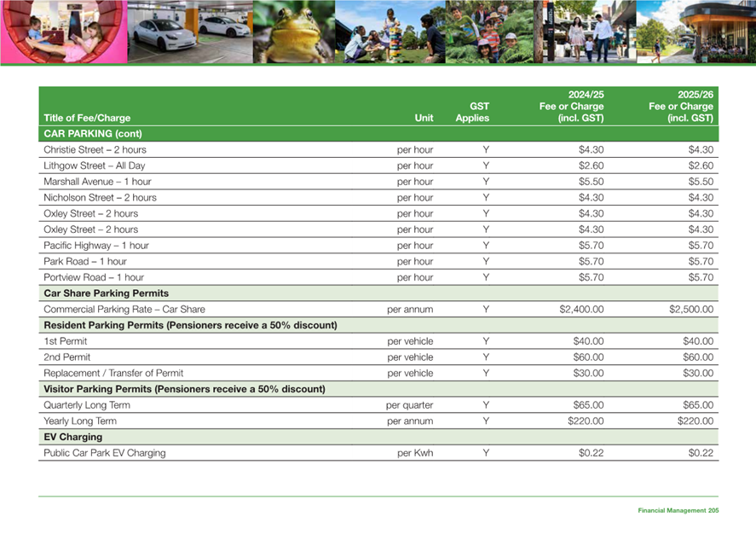This screenshot has width=756, height=534.
Task: Select the 'Resident Parking Permits' section heading
Action: [190, 325]
